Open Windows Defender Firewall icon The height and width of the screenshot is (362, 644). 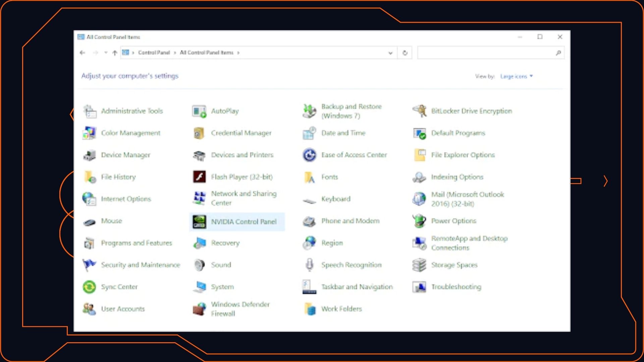point(199,309)
